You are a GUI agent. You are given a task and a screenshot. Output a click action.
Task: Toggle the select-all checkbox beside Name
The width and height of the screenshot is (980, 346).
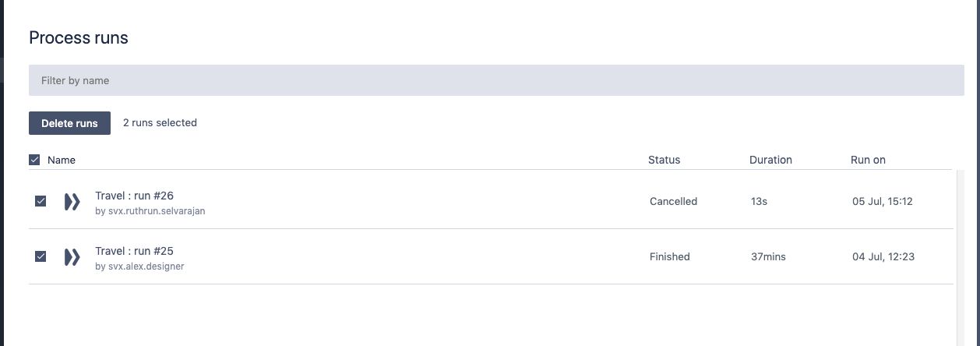click(x=34, y=160)
